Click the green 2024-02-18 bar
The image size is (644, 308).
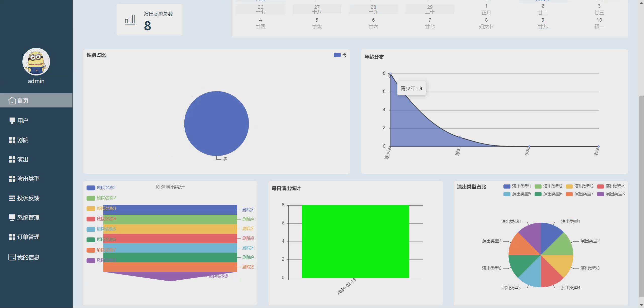pyautogui.click(x=355, y=242)
